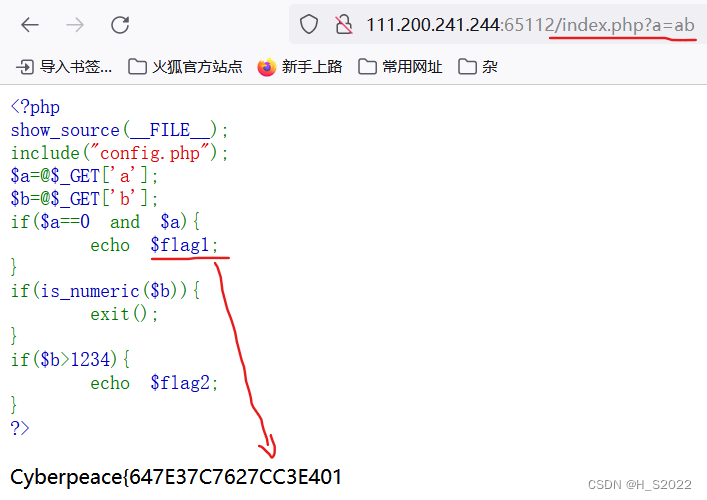This screenshot has height=500, width=707.
Task: Click the opening <?php tag
Action: point(35,107)
